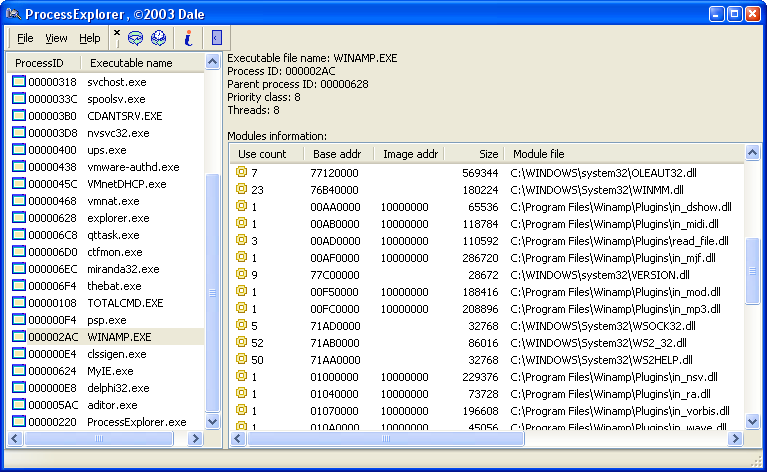Click the module icon for in_vorbis.dll
Viewport: 767px width, 472px height.
click(241, 410)
